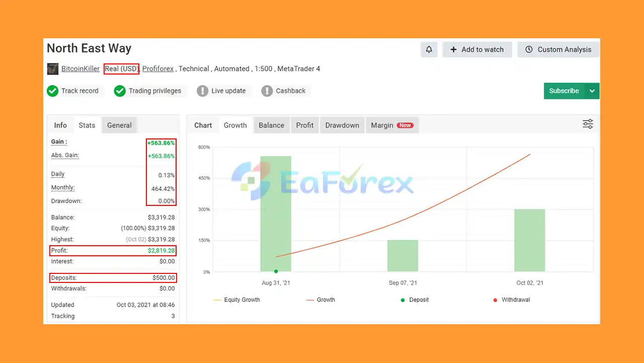
Task: Click BitcoinKiller avatar thumbnail
Action: click(x=53, y=69)
